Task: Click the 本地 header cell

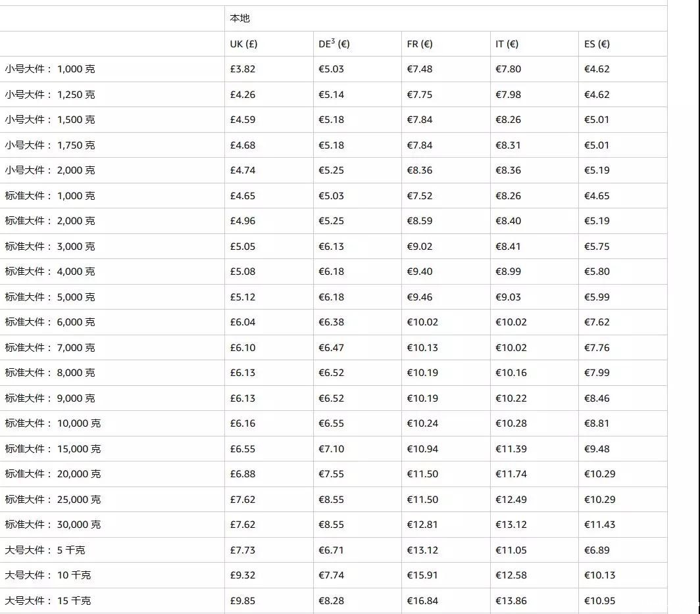Action: coord(240,18)
